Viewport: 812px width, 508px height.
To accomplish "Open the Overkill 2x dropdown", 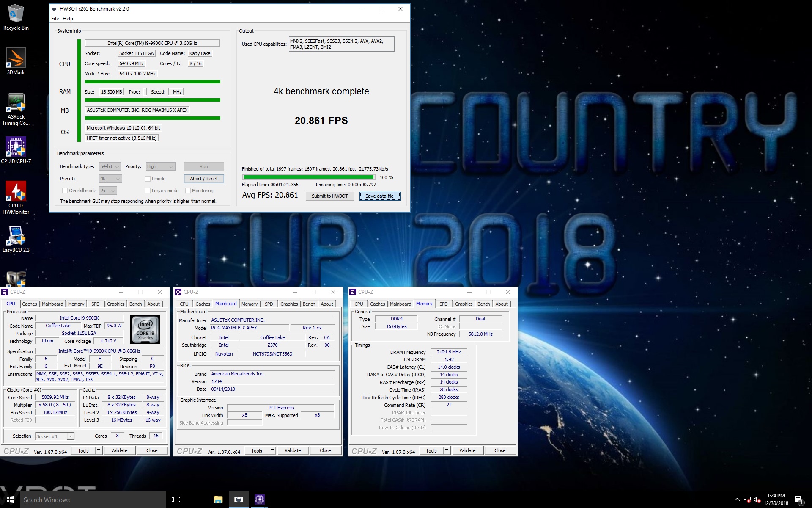I will coord(108,190).
